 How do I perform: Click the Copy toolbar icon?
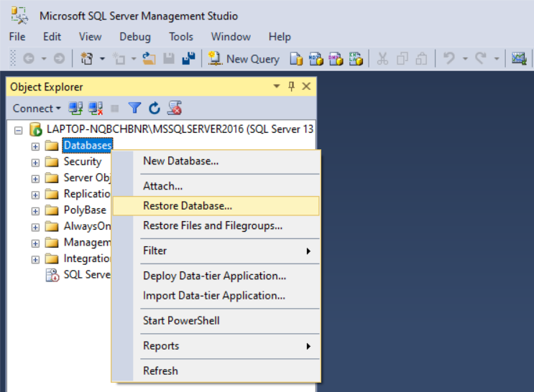pyautogui.click(x=402, y=59)
